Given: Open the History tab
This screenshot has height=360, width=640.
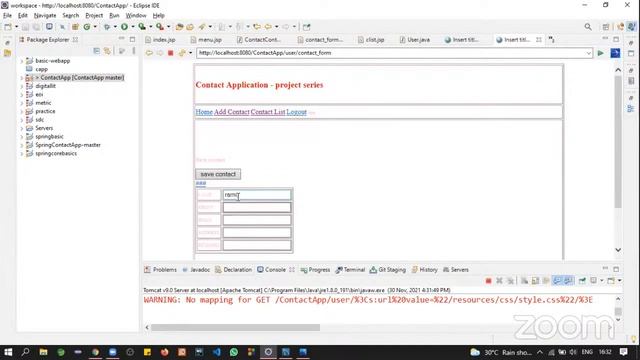Looking at the screenshot, I should coord(424,269).
